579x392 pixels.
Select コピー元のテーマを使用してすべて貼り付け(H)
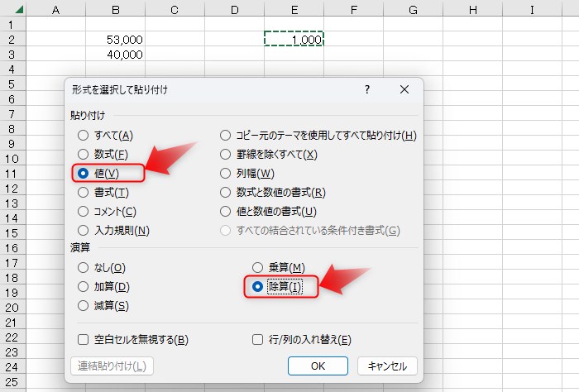click(x=318, y=136)
